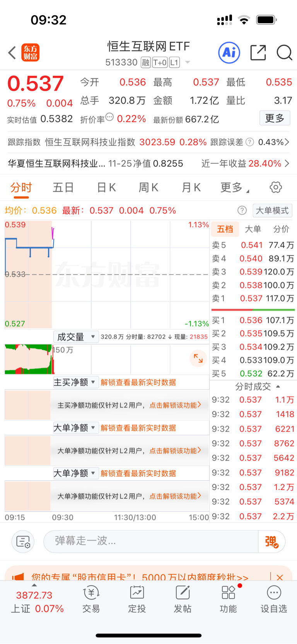Collapse the 分时成交 section arrow
Image resolution: width=297 pixels, height=644 pixels.
(x=278, y=386)
